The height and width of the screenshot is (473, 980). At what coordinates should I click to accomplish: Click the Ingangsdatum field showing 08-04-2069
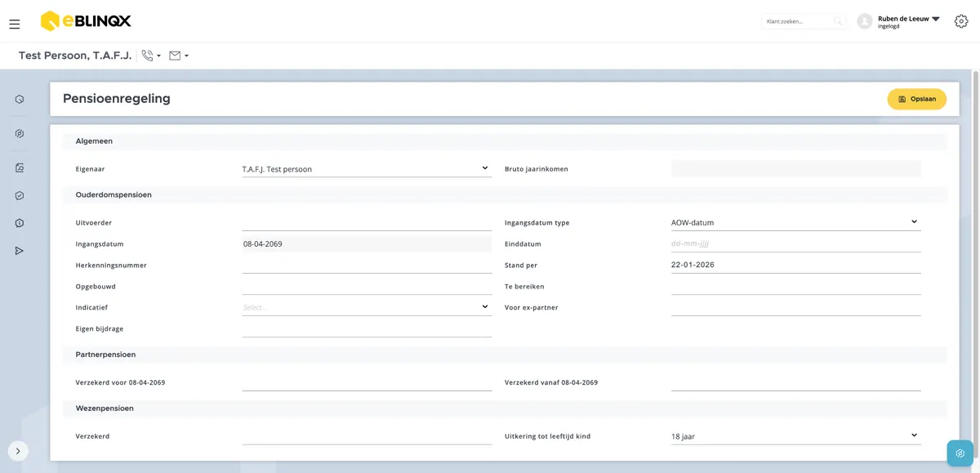coord(367,243)
